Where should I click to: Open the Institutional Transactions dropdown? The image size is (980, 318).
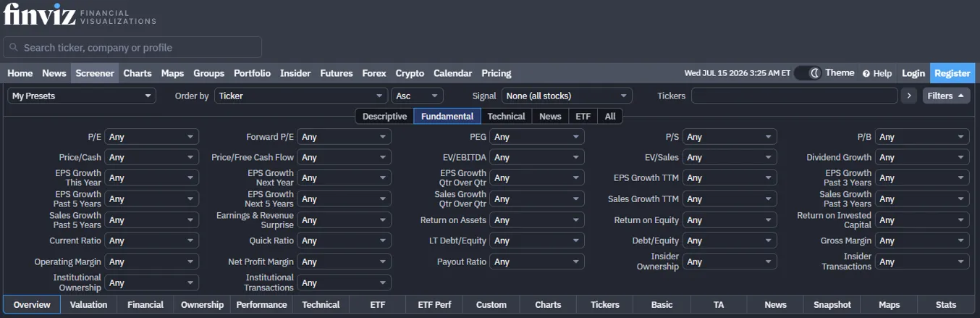[344, 283]
